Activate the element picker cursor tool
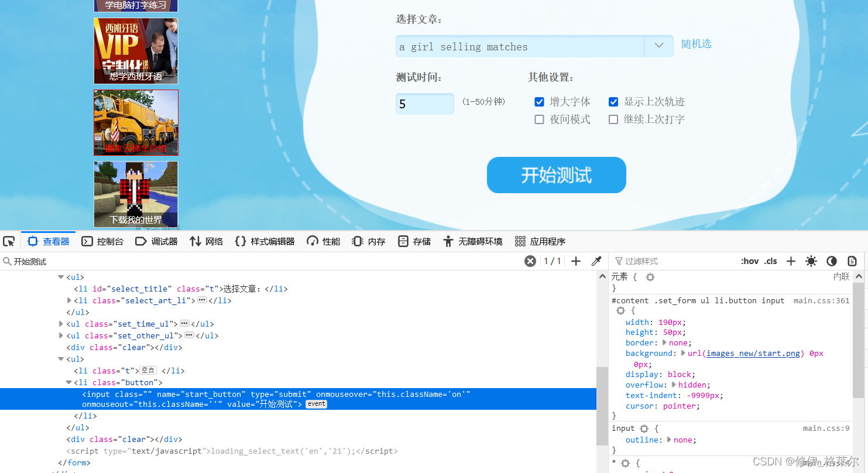 tap(9, 241)
